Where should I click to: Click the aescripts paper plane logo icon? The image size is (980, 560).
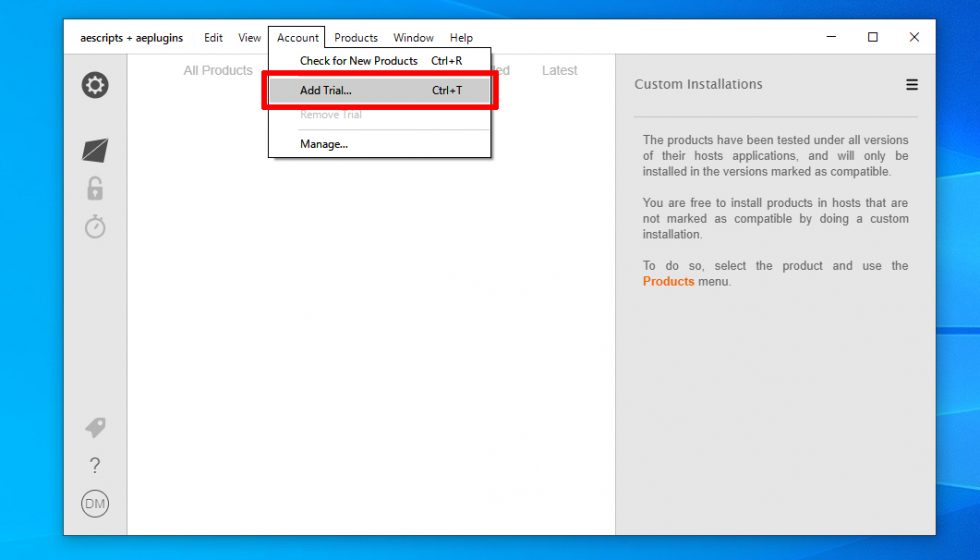pos(95,151)
